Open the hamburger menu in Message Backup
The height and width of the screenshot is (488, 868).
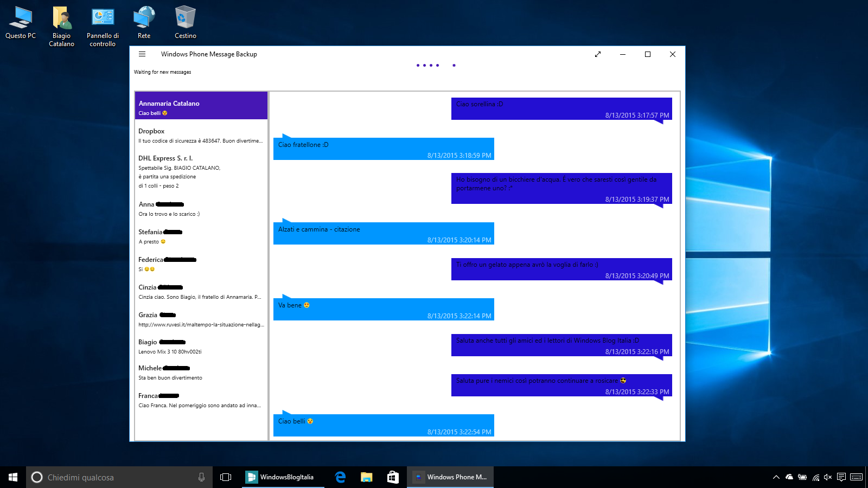click(x=142, y=54)
